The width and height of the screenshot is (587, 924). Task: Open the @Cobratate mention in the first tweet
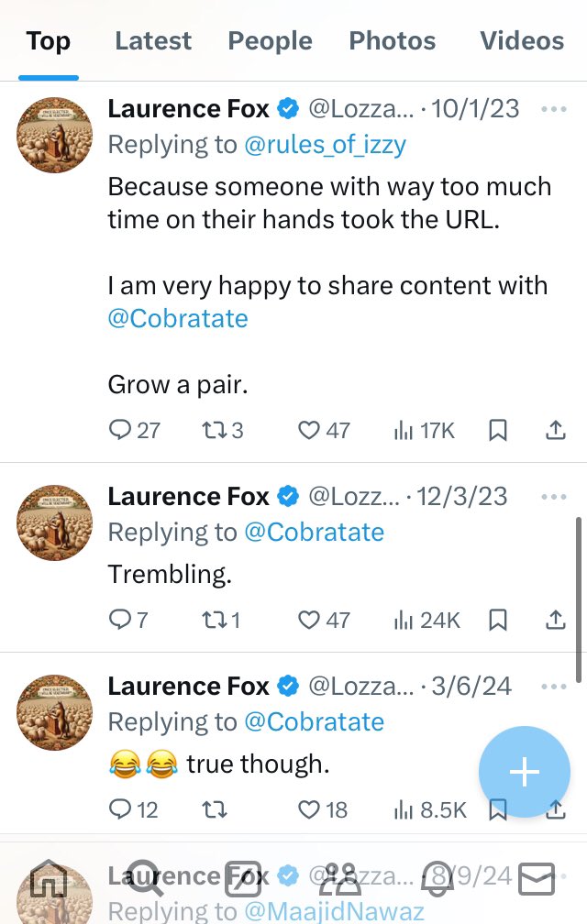(x=178, y=318)
